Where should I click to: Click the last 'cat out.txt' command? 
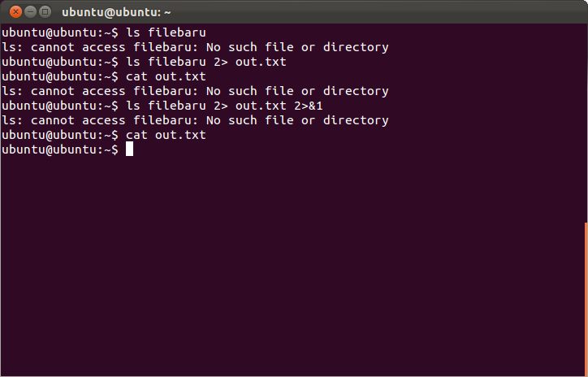(x=166, y=135)
